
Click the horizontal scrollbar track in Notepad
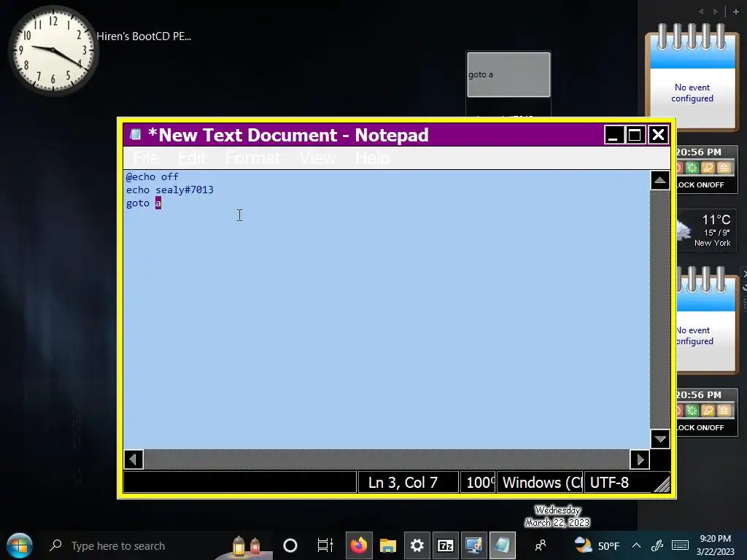387,459
